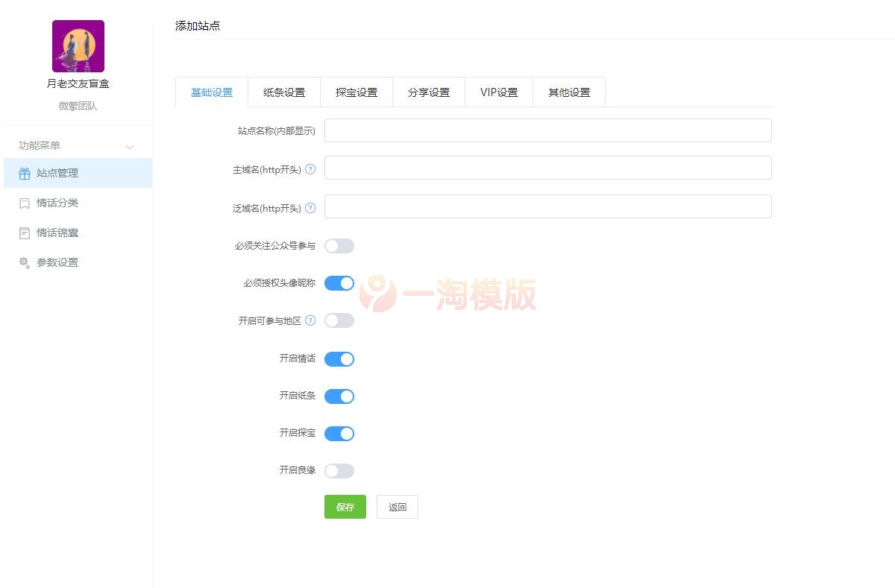Open the VIP设置 tab
This screenshot has height=588, width=895.
[498, 92]
